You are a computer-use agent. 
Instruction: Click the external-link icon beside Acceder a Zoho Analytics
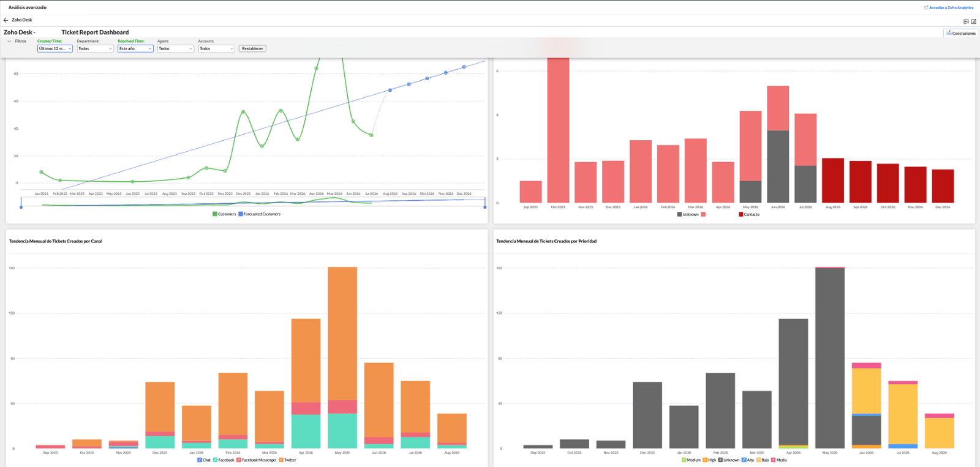click(926, 8)
